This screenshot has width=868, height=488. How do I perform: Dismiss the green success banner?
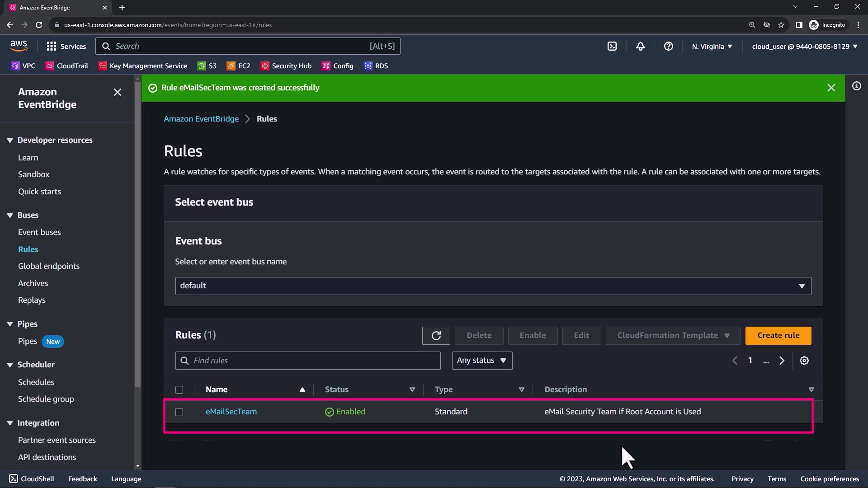pos(831,88)
